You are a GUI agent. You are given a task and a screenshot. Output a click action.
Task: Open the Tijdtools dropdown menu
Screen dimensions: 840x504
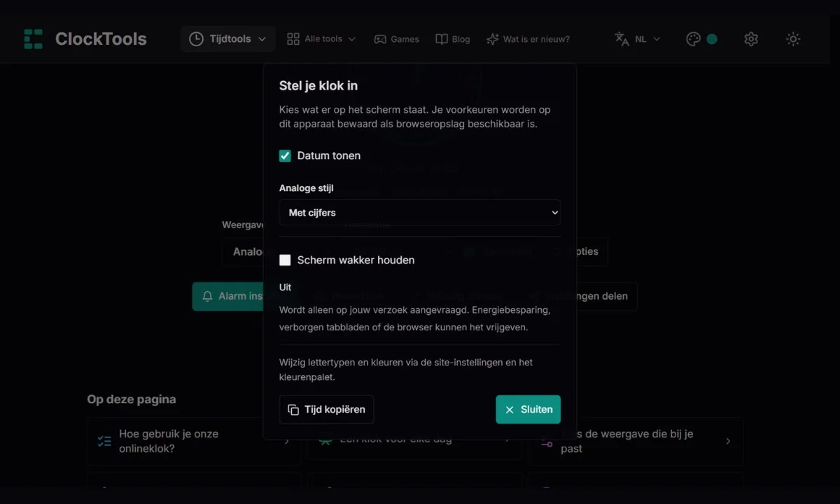pyautogui.click(x=227, y=38)
